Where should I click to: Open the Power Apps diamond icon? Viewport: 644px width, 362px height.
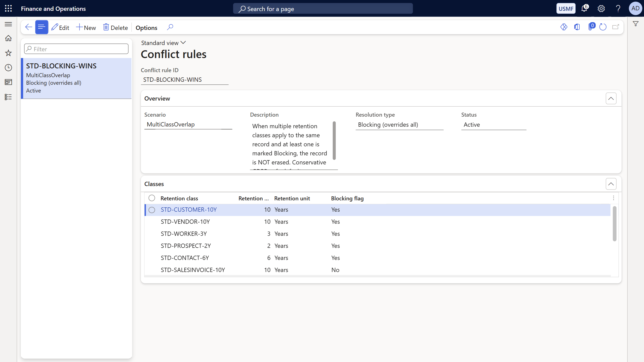click(564, 27)
